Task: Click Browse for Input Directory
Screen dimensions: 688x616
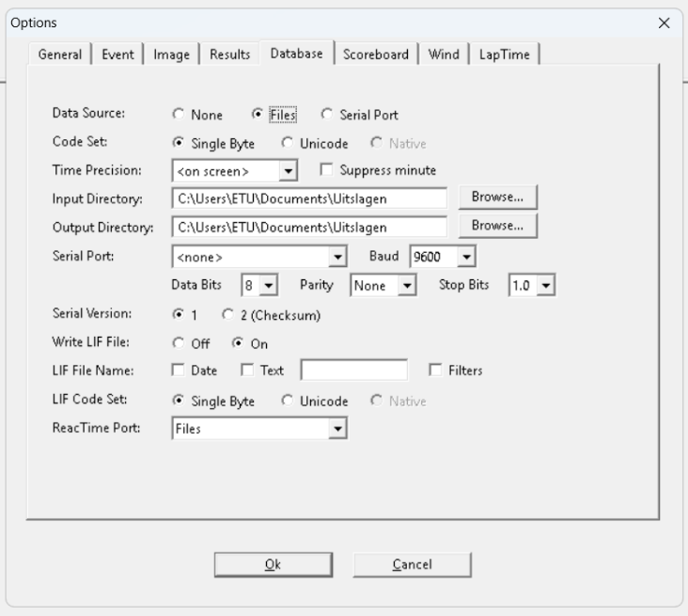Action: click(x=497, y=197)
